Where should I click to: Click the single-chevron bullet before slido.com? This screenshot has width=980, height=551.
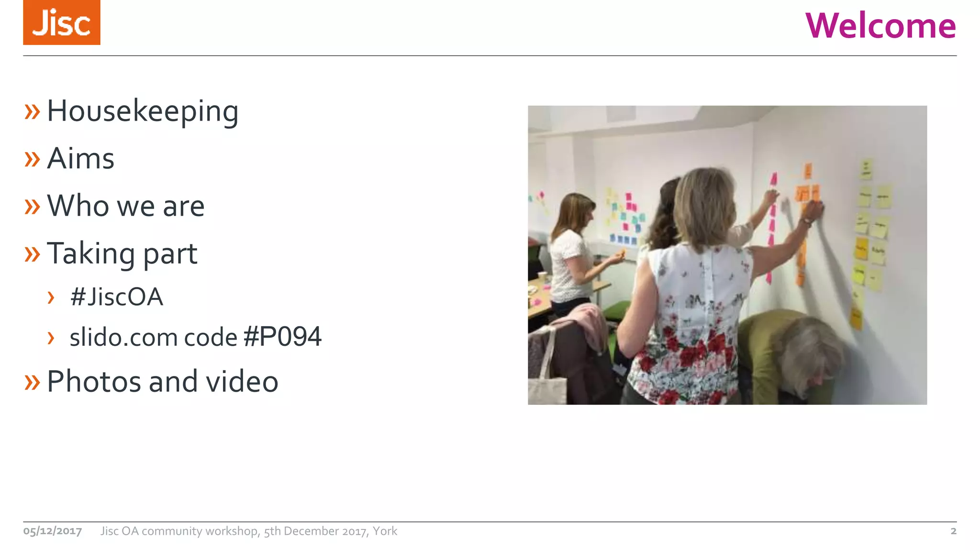point(51,338)
